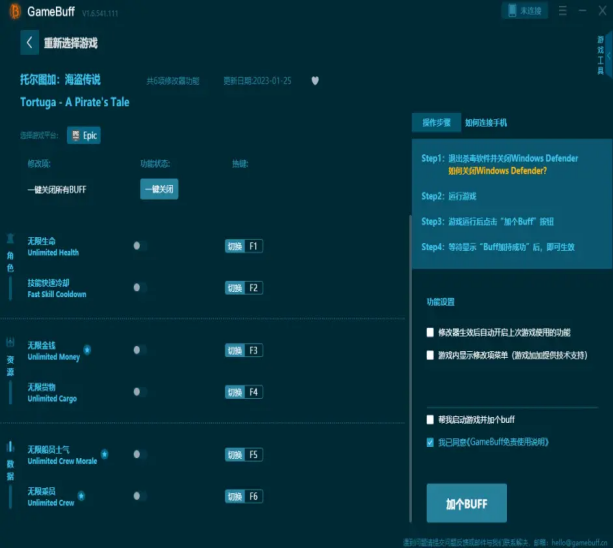Click the blue badge next to Unlimited Crew Morale
This screenshot has width=614, height=548.
point(104,454)
